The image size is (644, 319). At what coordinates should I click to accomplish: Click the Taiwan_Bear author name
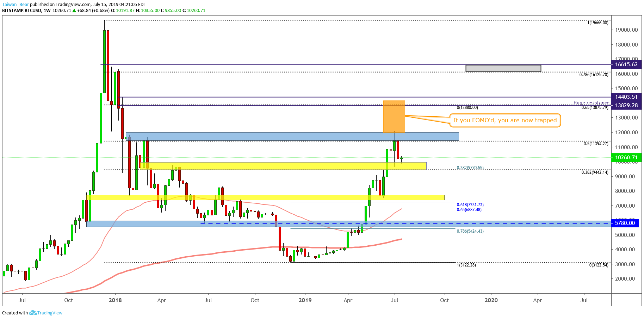[16, 5]
